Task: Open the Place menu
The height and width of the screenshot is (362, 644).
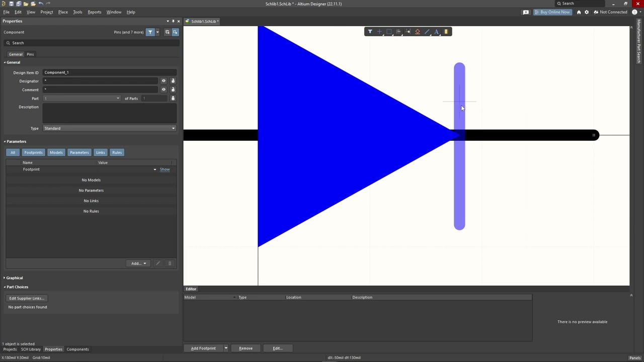Action: pyautogui.click(x=63, y=12)
